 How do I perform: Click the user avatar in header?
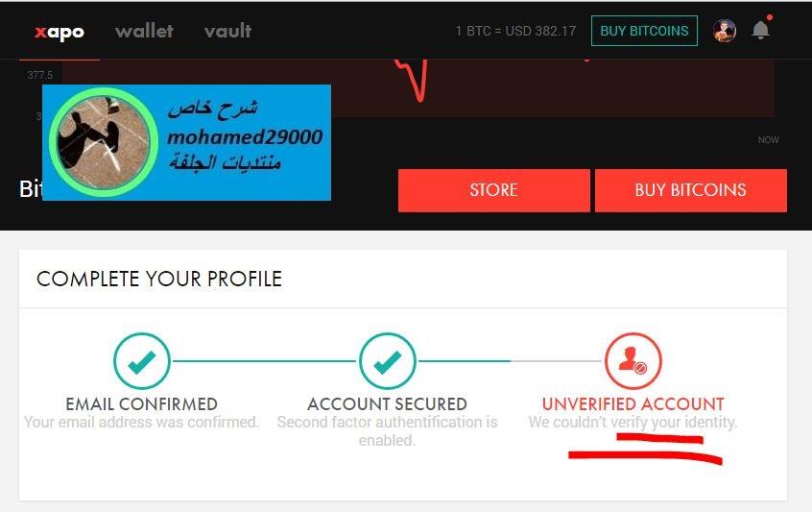coord(725,31)
